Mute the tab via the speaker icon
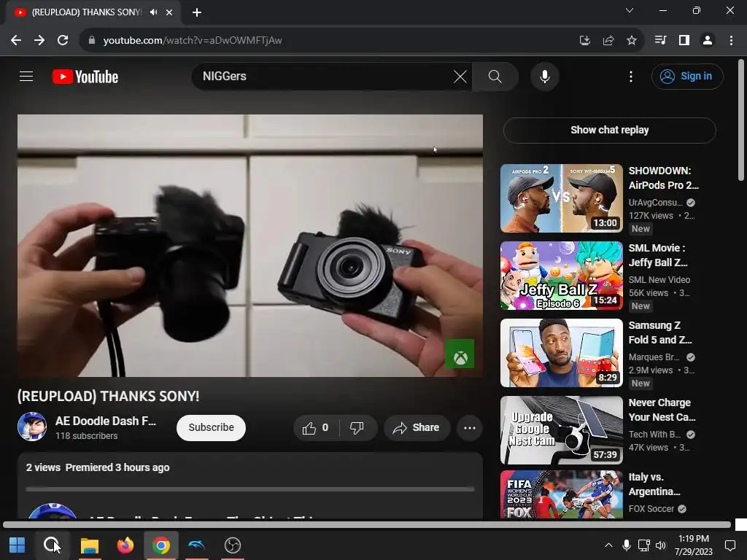 [153, 12]
